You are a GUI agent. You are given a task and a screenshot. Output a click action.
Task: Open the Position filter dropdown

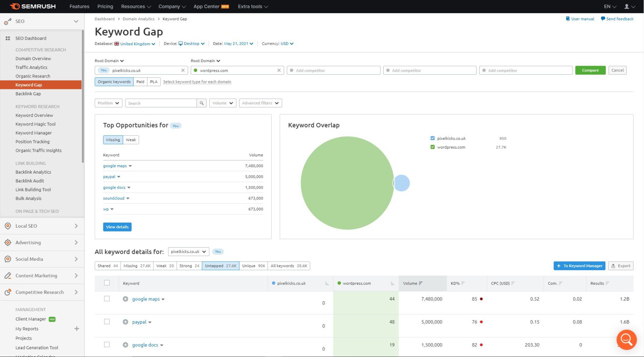click(x=109, y=103)
